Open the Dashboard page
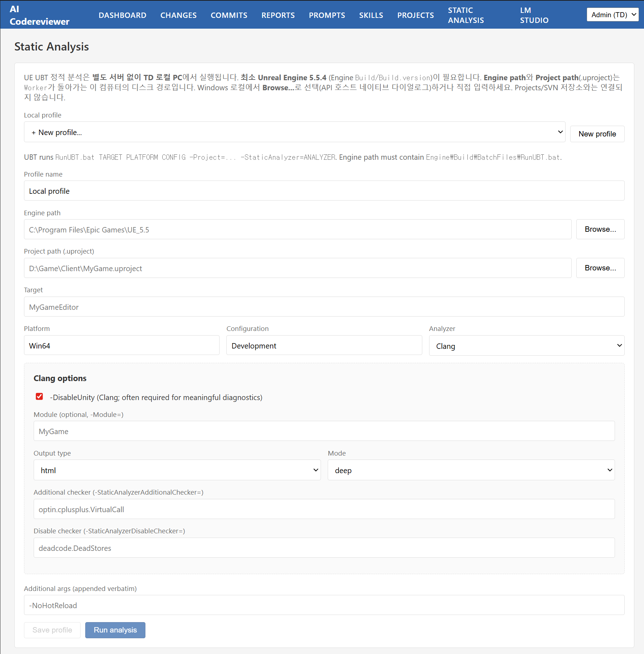644x654 pixels. click(122, 15)
